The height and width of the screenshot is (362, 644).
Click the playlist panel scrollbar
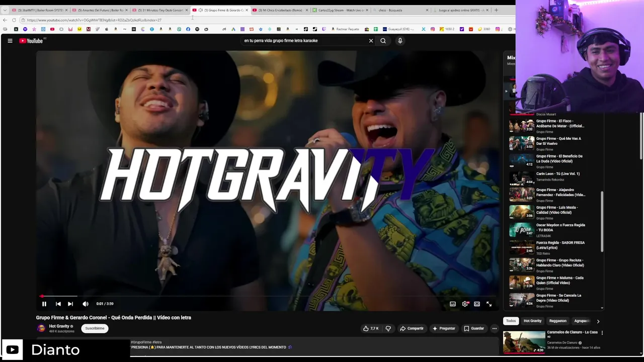pos(602,221)
